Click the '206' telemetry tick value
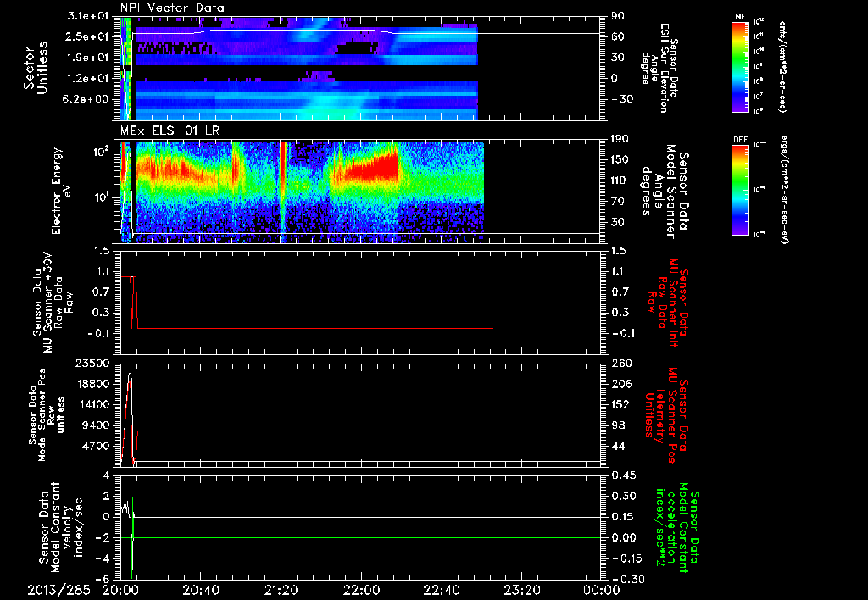Viewport: 868px width, 600px height. 621,384
